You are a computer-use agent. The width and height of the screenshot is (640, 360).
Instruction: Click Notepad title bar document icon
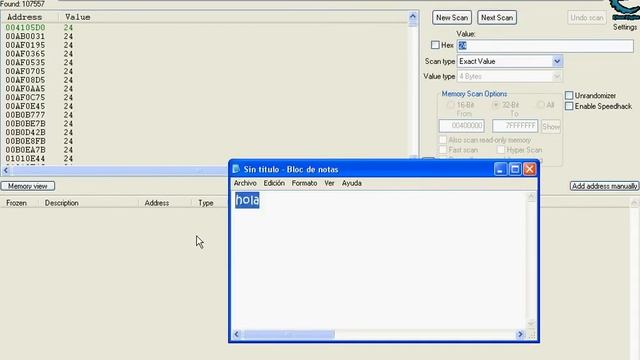tap(236, 169)
